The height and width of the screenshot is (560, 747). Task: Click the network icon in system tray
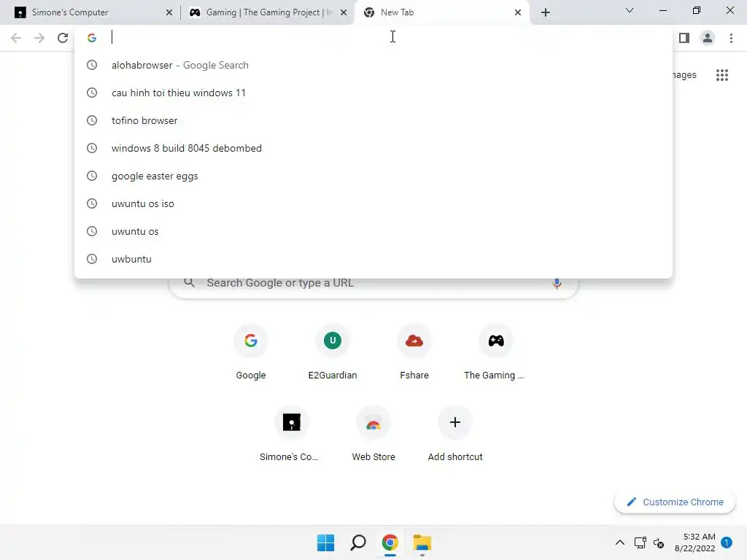[x=640, y=542]
